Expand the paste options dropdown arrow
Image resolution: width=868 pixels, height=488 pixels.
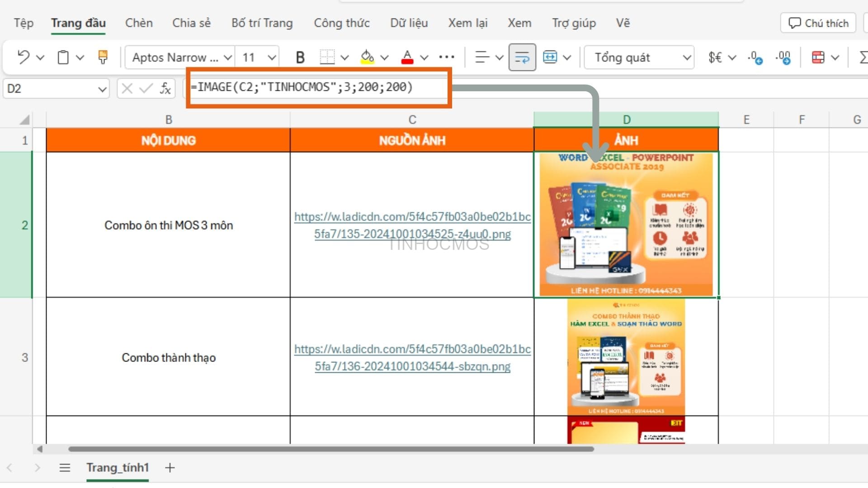pos(80,57)
